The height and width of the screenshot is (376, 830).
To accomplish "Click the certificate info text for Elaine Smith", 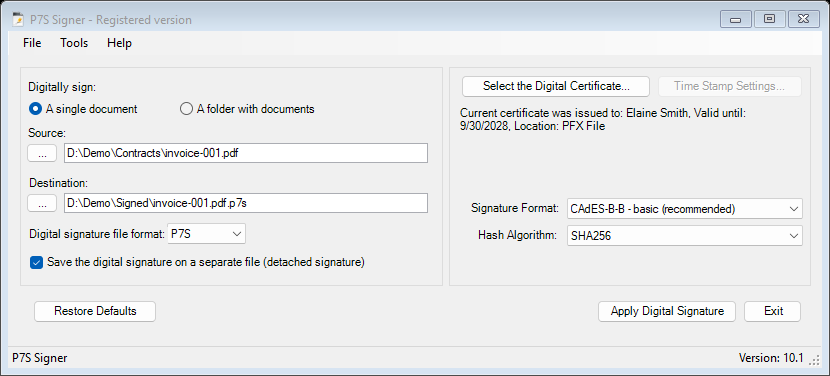I will [603, 119].
